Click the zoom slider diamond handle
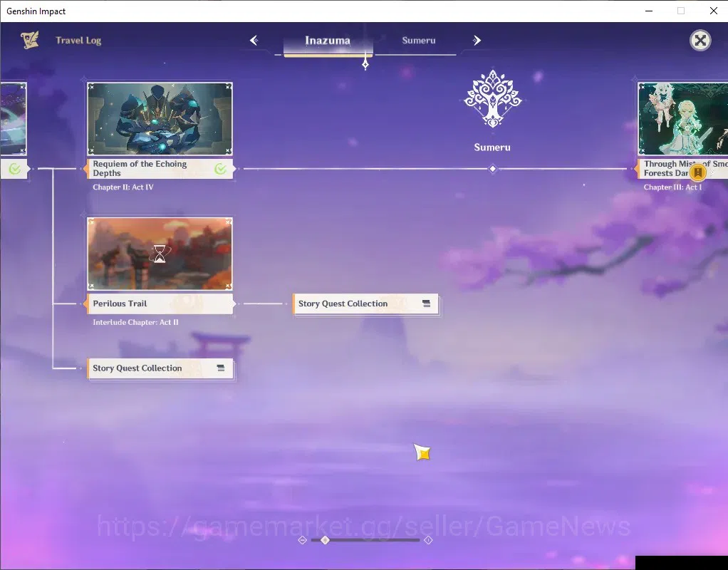This screenshot has width=728, height=570. point(325,540)
